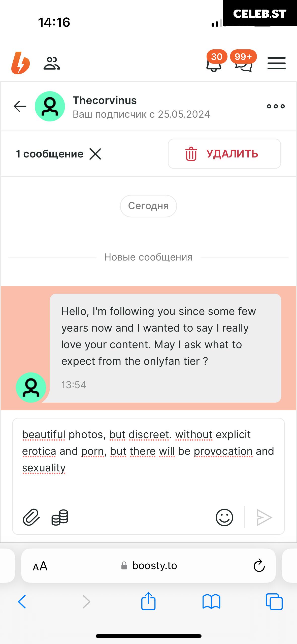Image resolution: width=297 pixels, height=644 pixels.
Task: Open the coins paid message icon
Action: pos(60,518)
